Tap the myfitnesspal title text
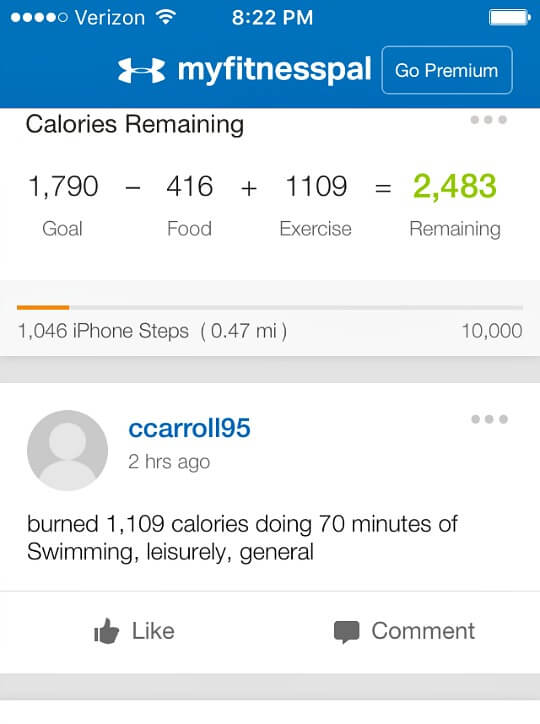 [x=275, y=70]
